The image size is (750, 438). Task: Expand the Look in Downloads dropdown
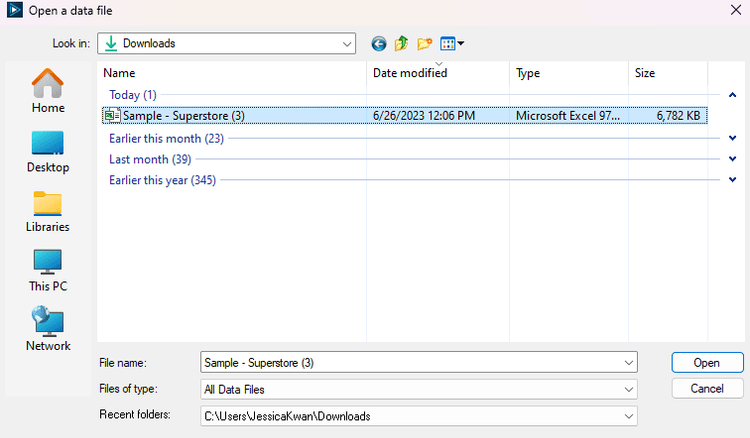tap(347, 43)
